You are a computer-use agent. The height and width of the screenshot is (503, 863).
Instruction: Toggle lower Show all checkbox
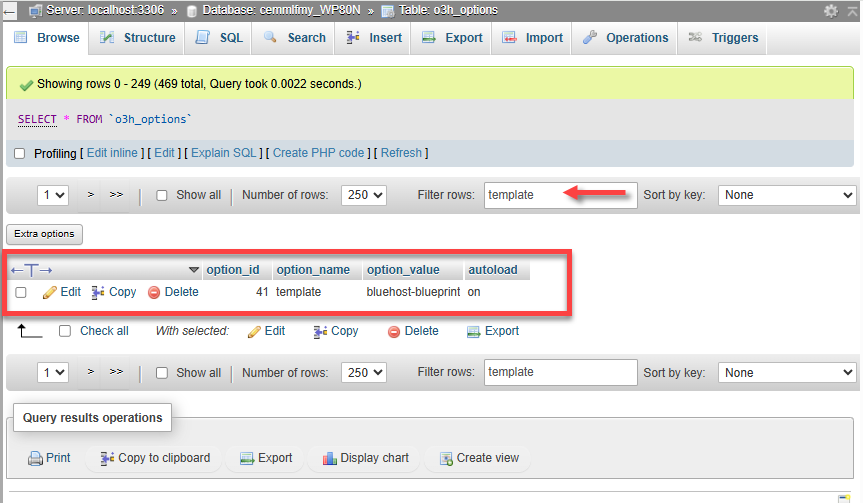click(x=162, y=373)
